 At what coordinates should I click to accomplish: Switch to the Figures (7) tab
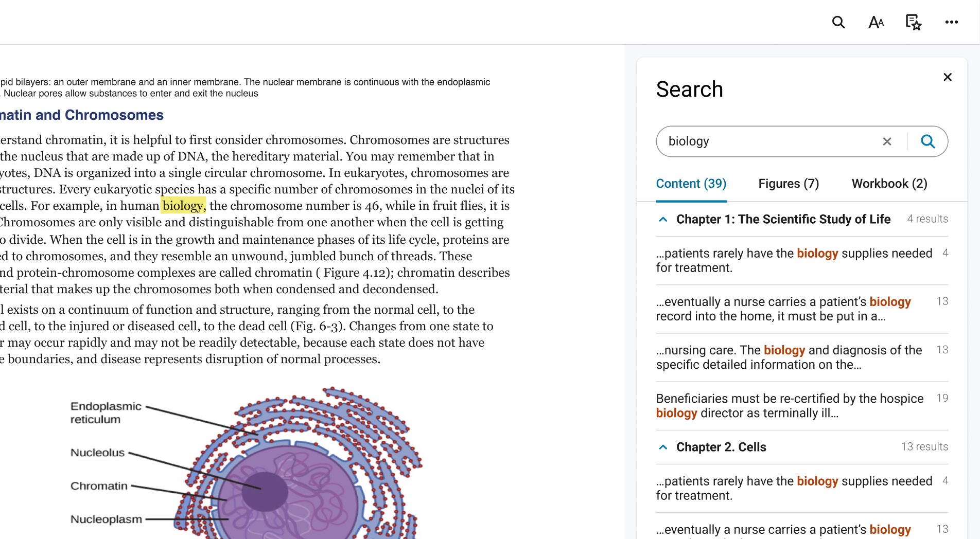point(789,184)
